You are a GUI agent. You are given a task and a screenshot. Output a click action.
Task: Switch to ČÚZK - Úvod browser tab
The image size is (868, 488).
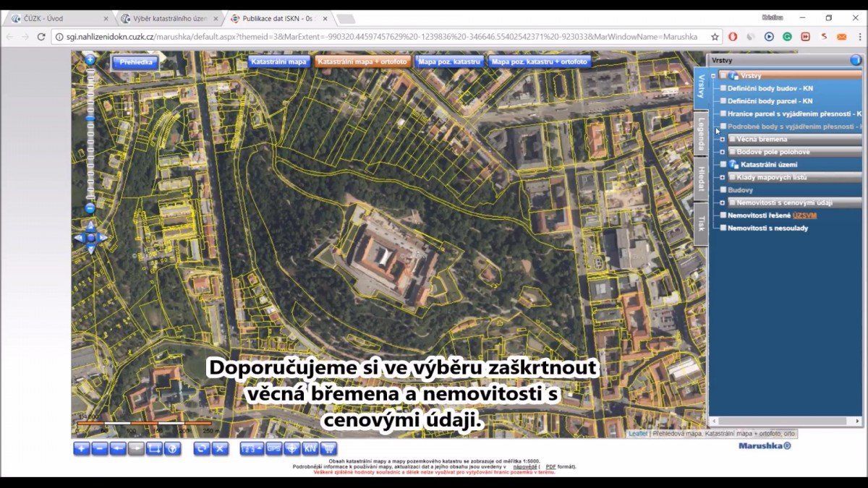tap(59, 18)
